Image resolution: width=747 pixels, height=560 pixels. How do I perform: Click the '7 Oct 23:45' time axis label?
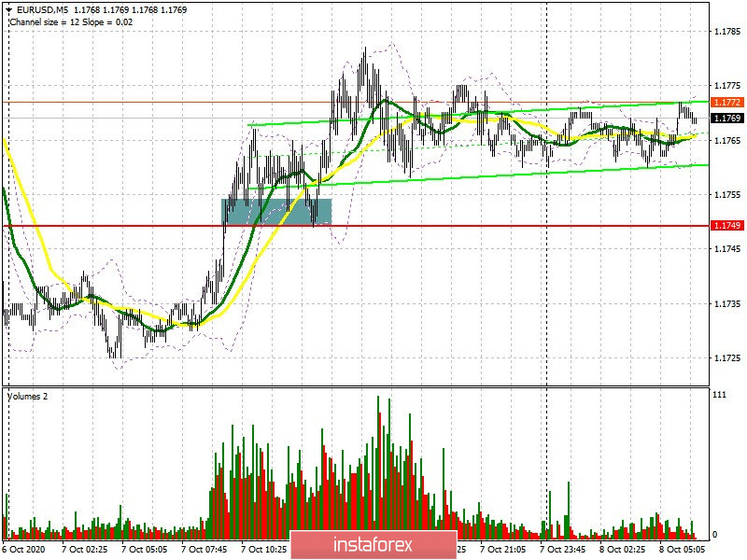tap(563, 550)
